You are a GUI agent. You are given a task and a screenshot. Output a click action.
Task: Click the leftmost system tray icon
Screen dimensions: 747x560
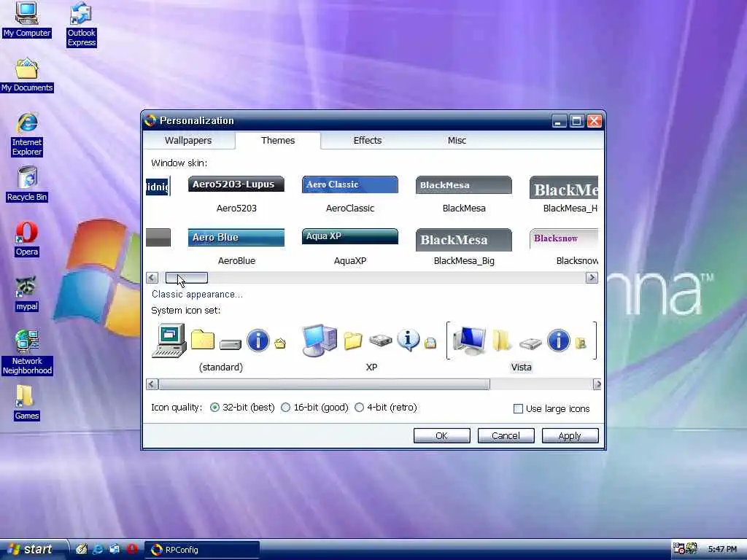tap(678, 549)
